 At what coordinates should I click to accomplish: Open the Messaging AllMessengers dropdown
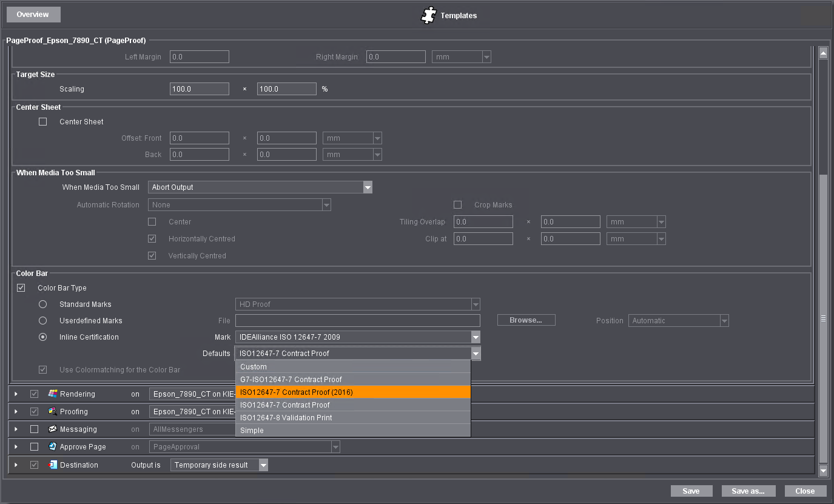tap(244, 429)
